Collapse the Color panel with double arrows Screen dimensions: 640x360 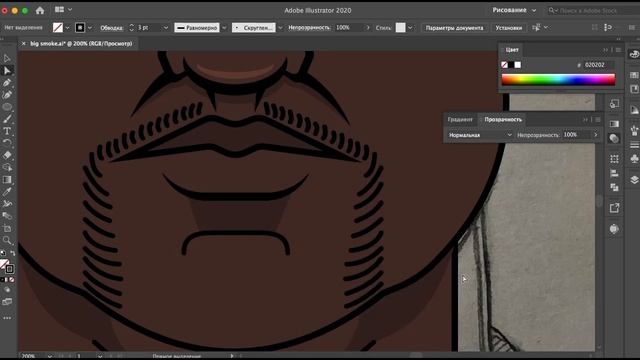click(605, 50)
